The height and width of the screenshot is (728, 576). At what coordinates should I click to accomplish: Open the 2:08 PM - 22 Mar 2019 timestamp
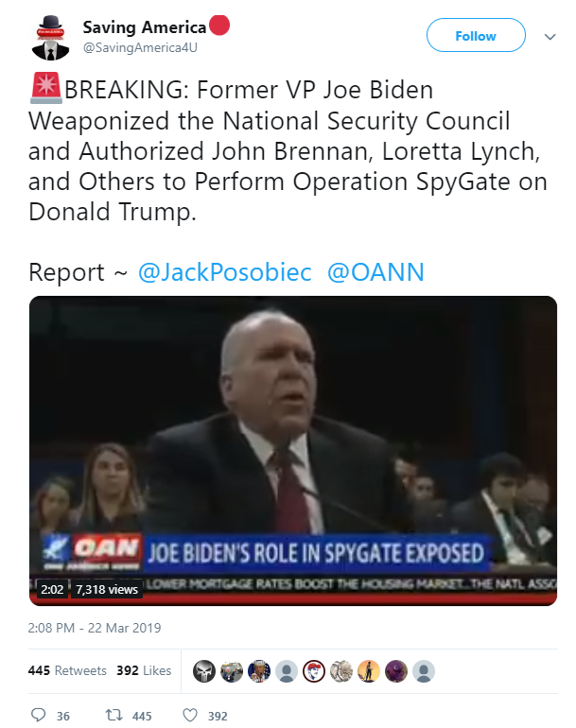(95, 628)
